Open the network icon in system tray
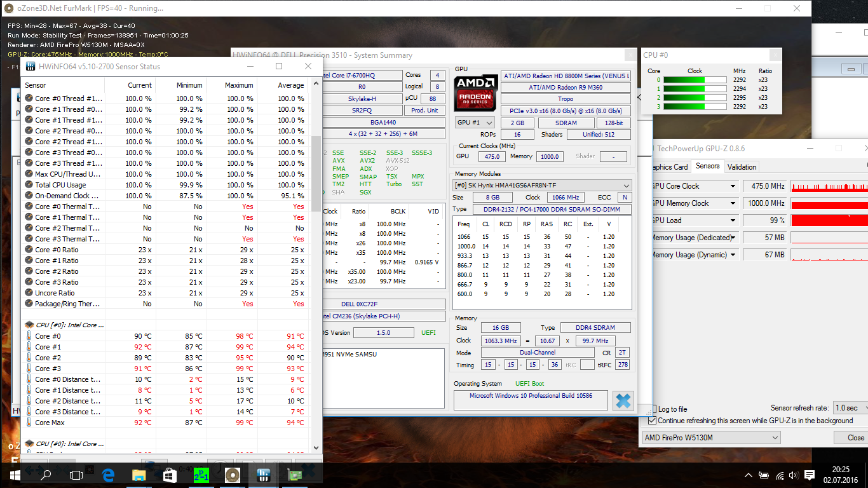The width and height of the screenshot is (868, 488). tap(779, 475)
